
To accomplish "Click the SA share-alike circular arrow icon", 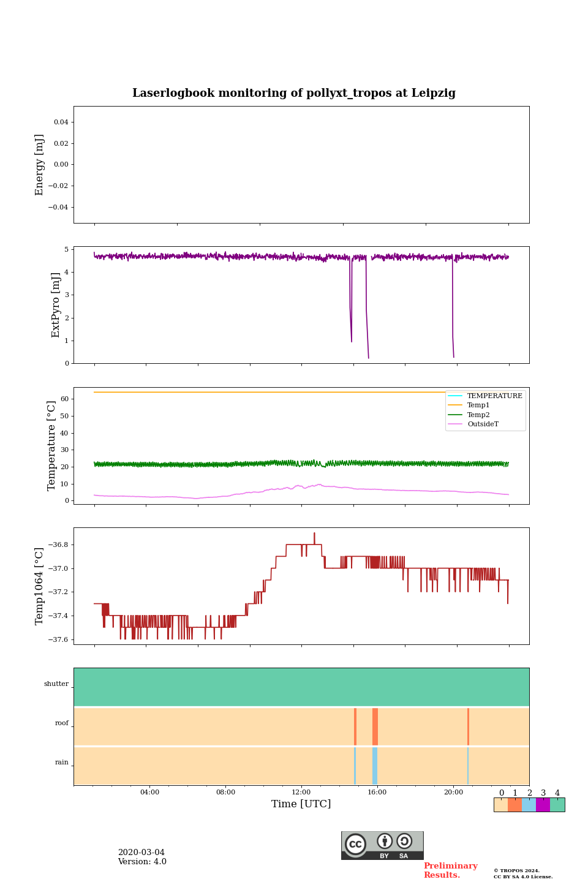I will point(404,842).
